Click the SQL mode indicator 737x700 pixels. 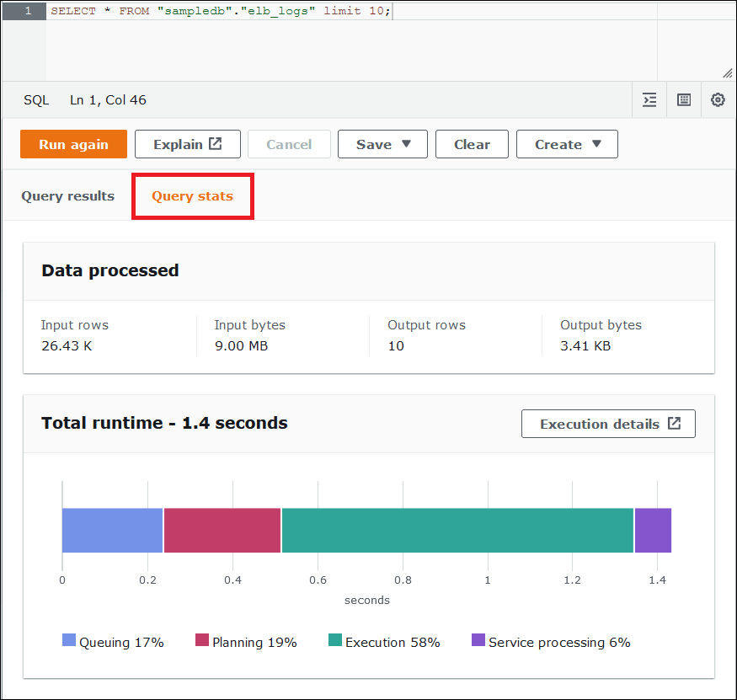click(x=36, y=99)
